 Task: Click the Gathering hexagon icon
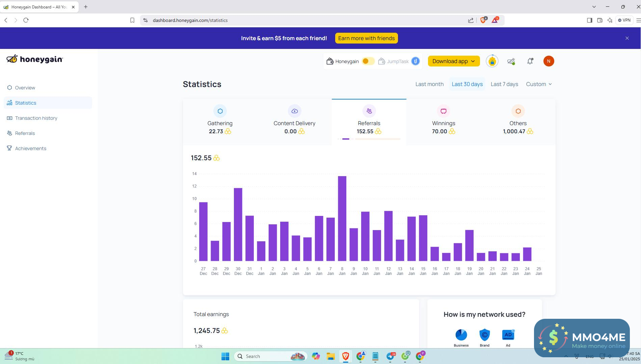pyautogui.click(x=220, y=111)
